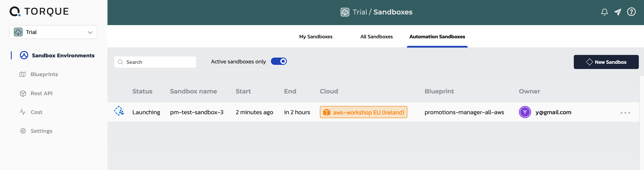Click the Launching status spinner icon
This screenshot has height=170, width=644.
pyautogui.click(x=119, y=111)
